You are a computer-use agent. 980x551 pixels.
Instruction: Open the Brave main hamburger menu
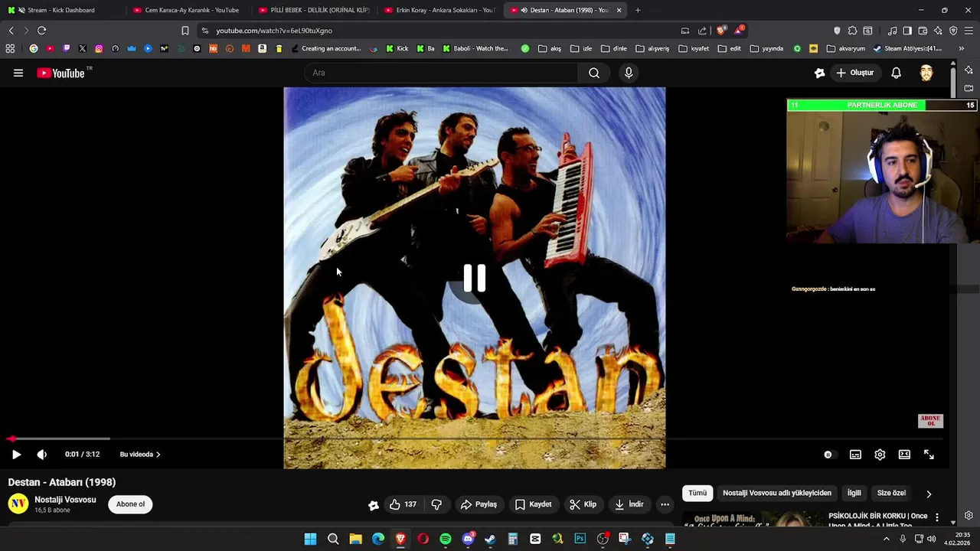tap(969, 31)
